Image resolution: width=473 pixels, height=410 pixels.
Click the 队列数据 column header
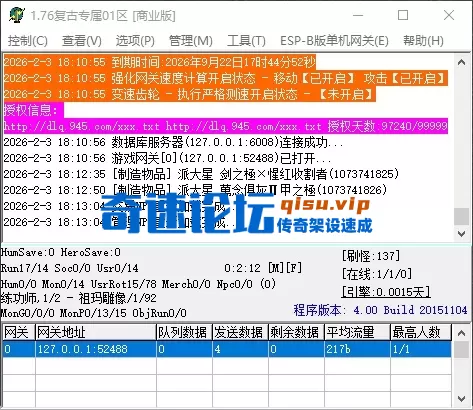[x=184, y=332]
